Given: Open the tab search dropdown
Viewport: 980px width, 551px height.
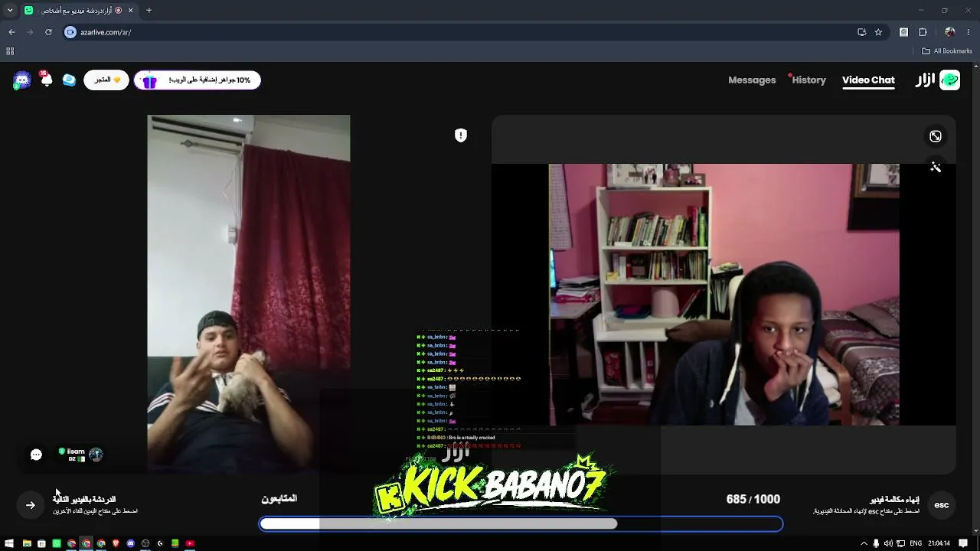Looking at the screenshot, I should 10,10.
